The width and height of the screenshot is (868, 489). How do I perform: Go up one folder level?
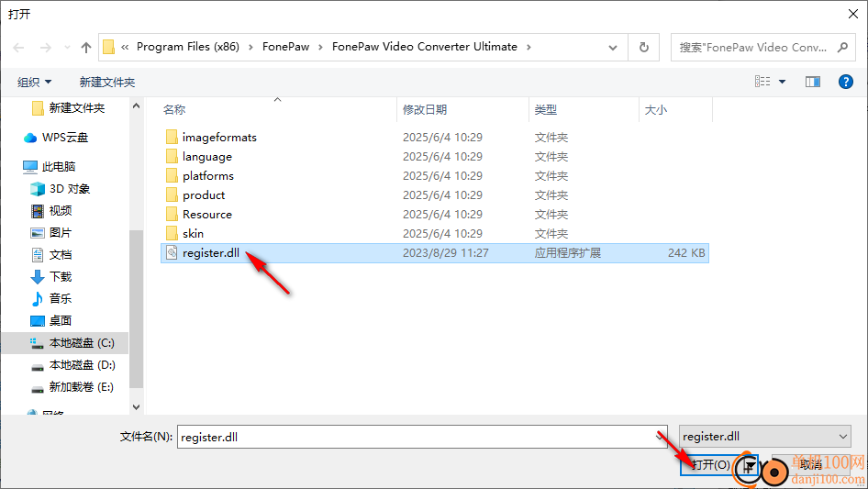[86, 48]
